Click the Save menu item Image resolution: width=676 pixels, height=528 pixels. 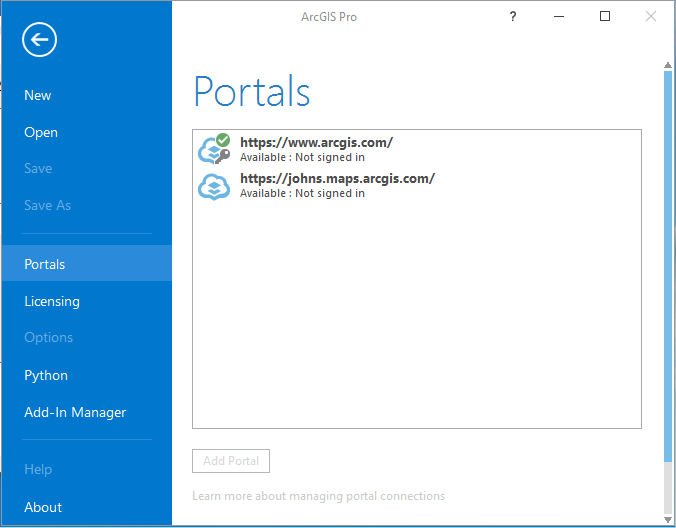38,168
